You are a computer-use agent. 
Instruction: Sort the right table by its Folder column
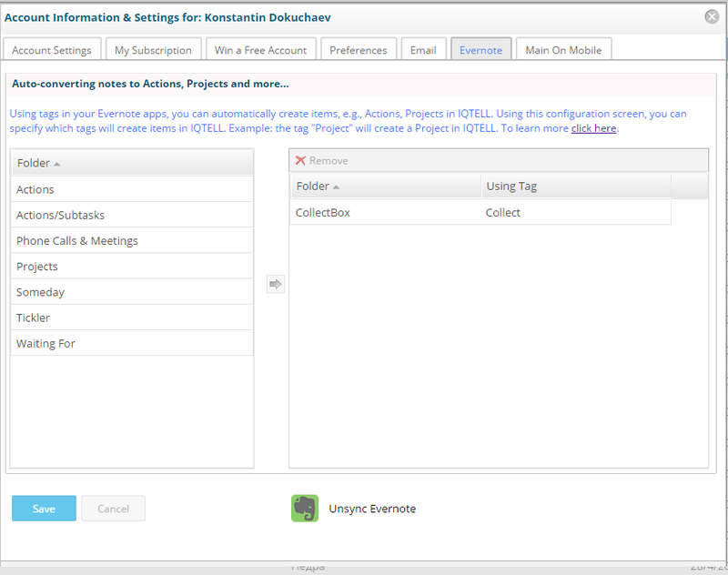pyautogui.click(x=385, y=187)
